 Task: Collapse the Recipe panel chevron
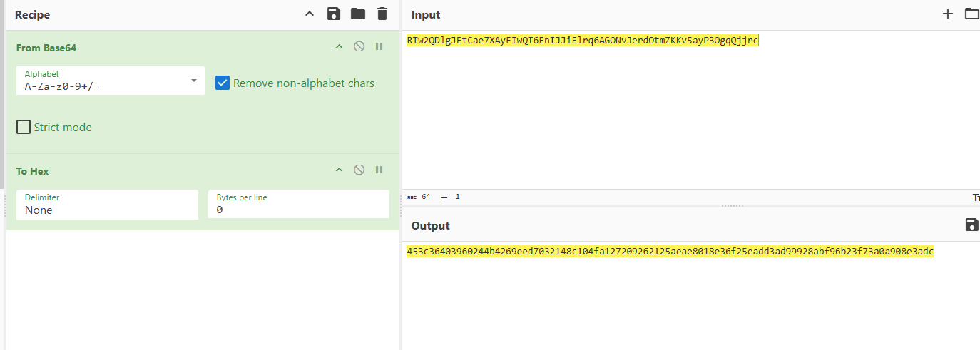pyautogui.click(x=309, y=14)
